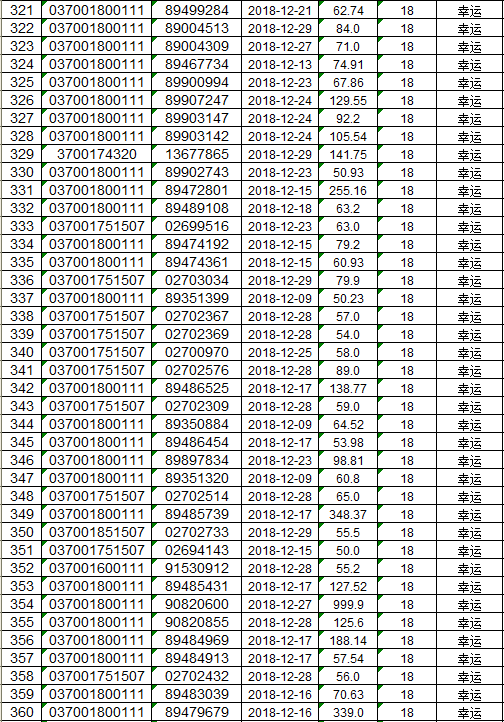This screenshot has width=504, height=722.
Task: Click the amount cell 999.9
Action: [348, 605]
